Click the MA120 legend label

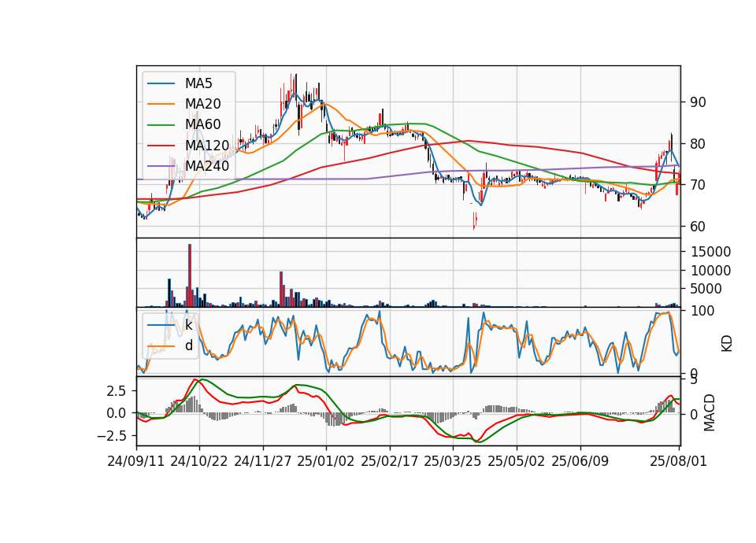pos(207,145)
